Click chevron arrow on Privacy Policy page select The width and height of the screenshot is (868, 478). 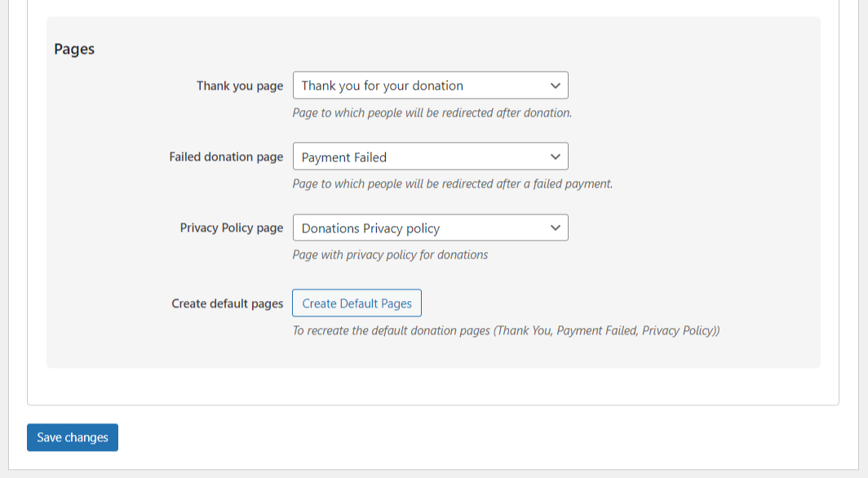coord(555,228)
